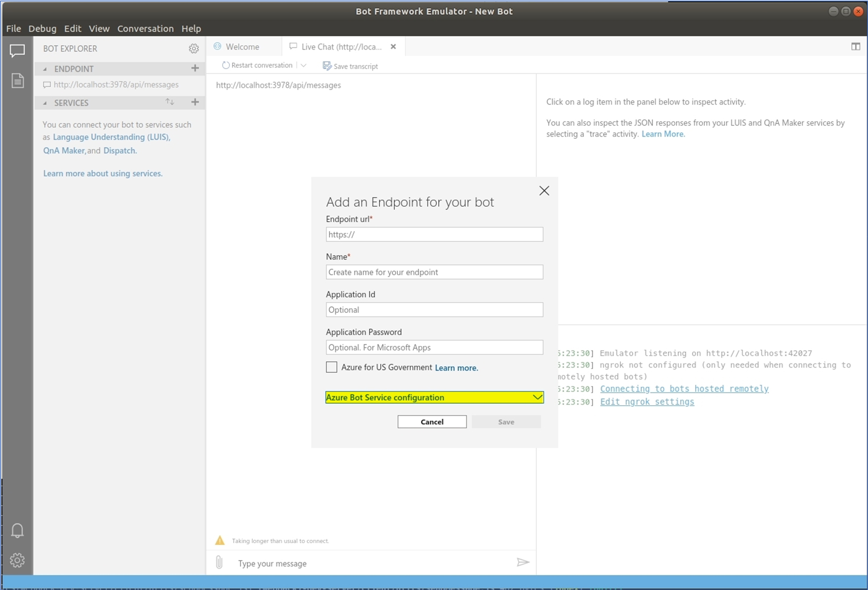
Task: Open the Dispatch link
Action: (120, 150)
